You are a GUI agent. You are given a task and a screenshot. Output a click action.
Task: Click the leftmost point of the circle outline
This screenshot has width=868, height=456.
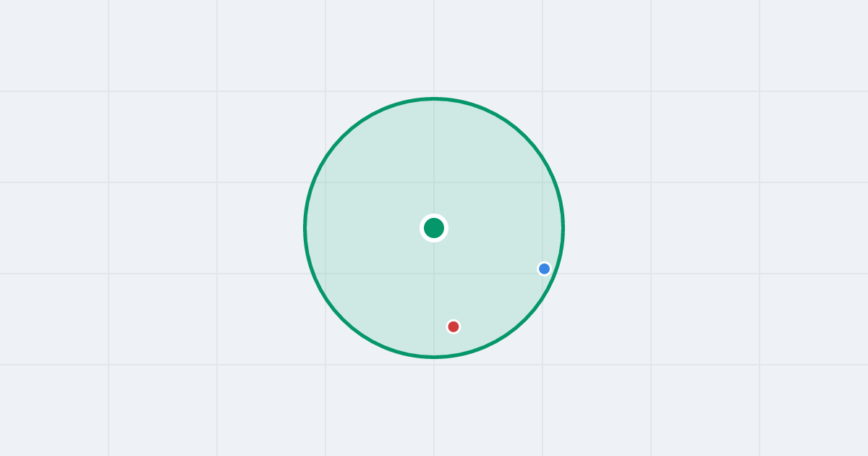[x=305, y=228]
